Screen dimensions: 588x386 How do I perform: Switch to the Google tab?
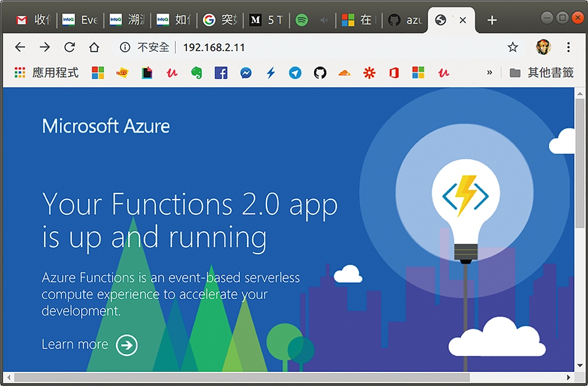coord(220,20)
